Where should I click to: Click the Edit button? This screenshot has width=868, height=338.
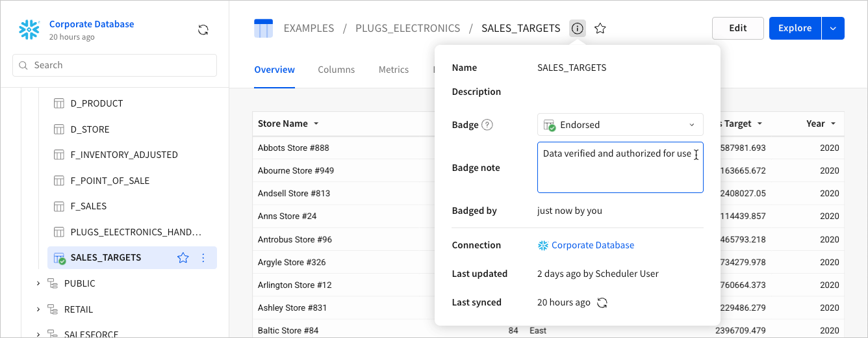click(737, 29)
